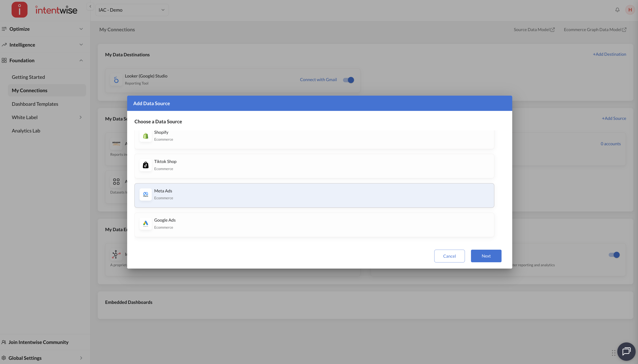Select My Connections in sidebar
638x364 pixels.
click(47, 90)
